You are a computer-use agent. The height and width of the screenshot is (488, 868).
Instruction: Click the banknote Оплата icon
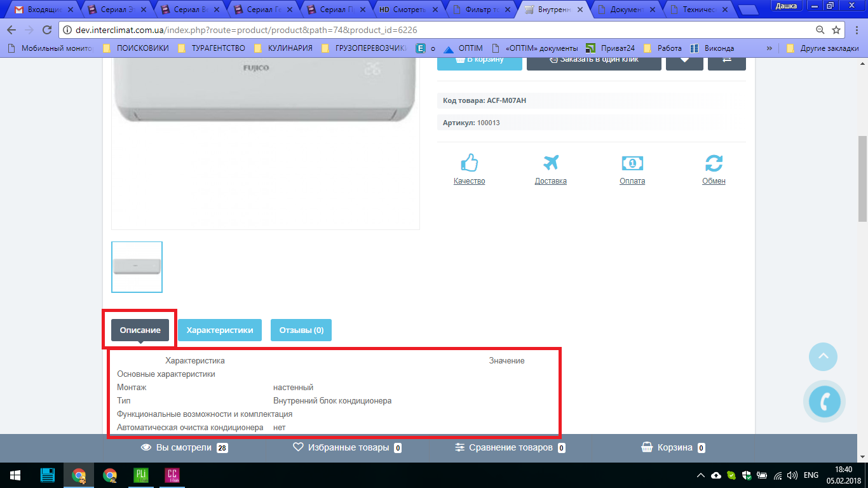(632, 163)
